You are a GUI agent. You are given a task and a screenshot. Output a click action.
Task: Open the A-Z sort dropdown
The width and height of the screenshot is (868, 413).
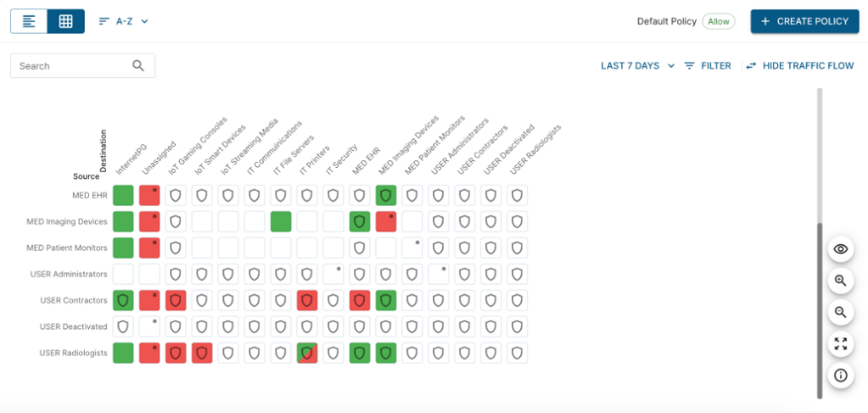click(x=124, y=21)
